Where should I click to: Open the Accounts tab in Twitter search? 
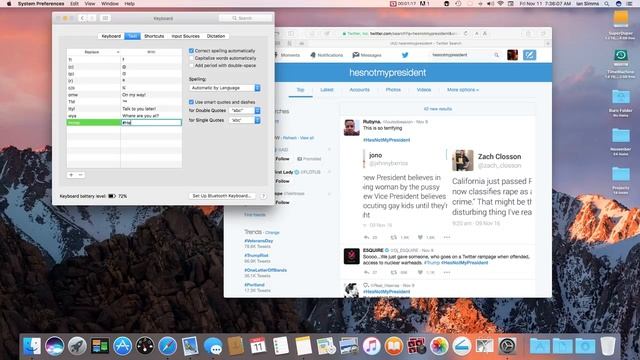click(x=359, y=90)
